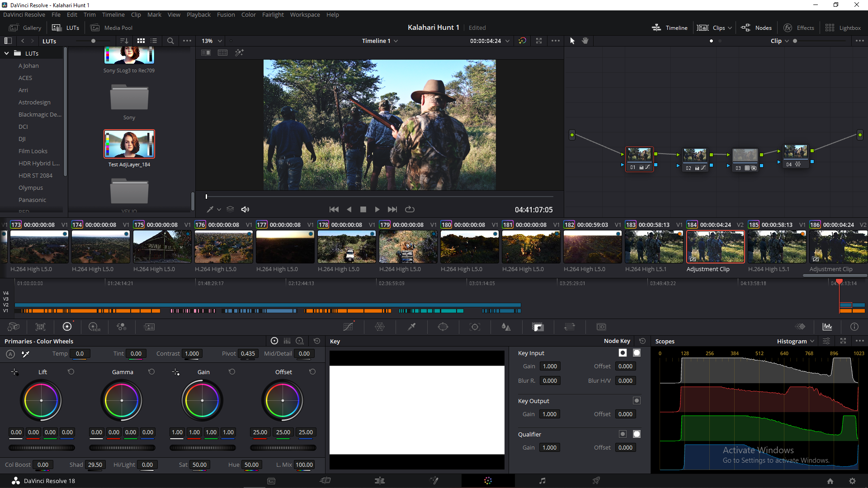Click the Lift color wheel center
868x488 pixels.
click(x=41, y=400)
